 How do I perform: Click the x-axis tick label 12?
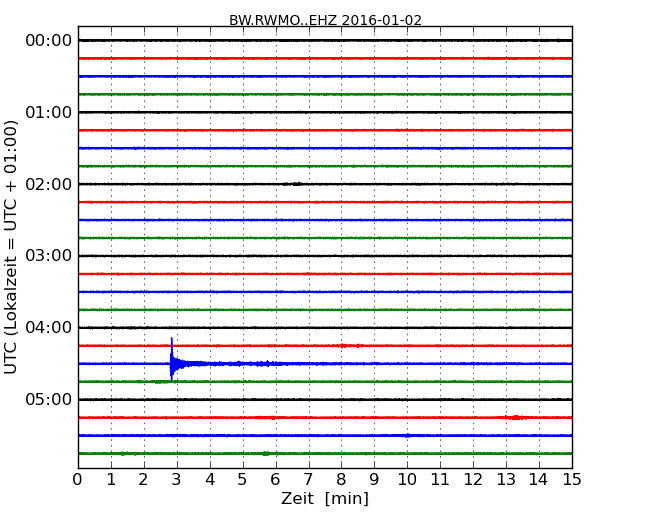[473, 480]
